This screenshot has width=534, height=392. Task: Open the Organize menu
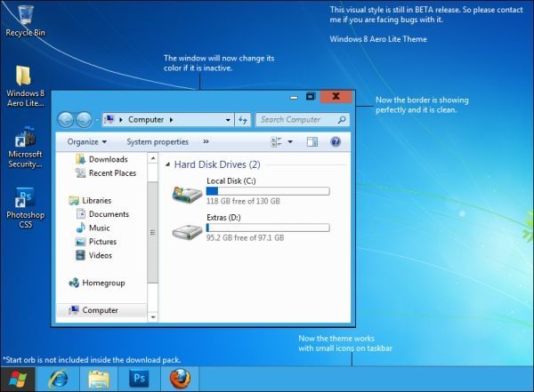(x=87, y=142)
